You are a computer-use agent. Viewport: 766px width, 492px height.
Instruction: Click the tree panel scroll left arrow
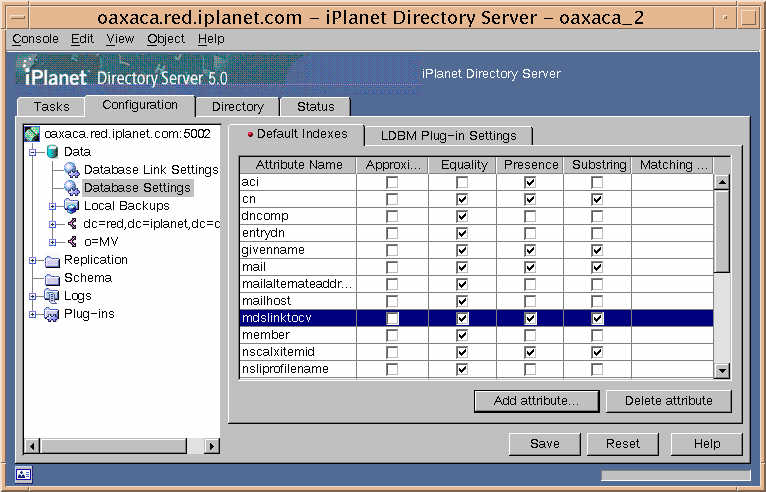click(x=32, y=446)
